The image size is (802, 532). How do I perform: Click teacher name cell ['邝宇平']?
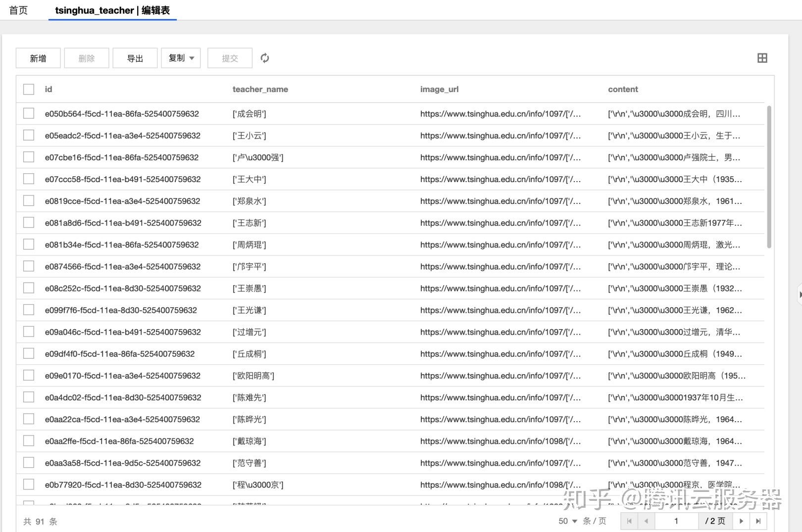click(249, 266)
